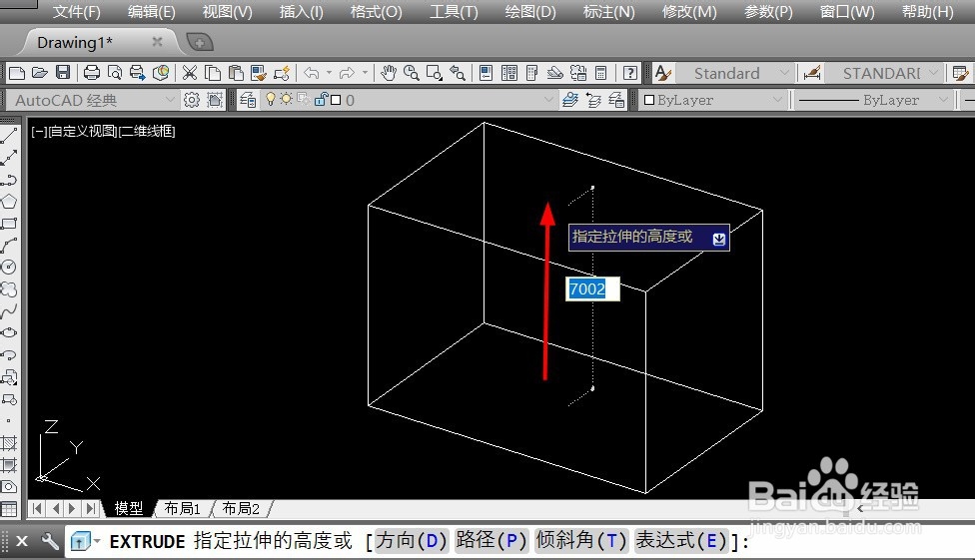Open the Layer Properties Manager icon
This screenshot has width=975, height=560.
coord(248,100)
